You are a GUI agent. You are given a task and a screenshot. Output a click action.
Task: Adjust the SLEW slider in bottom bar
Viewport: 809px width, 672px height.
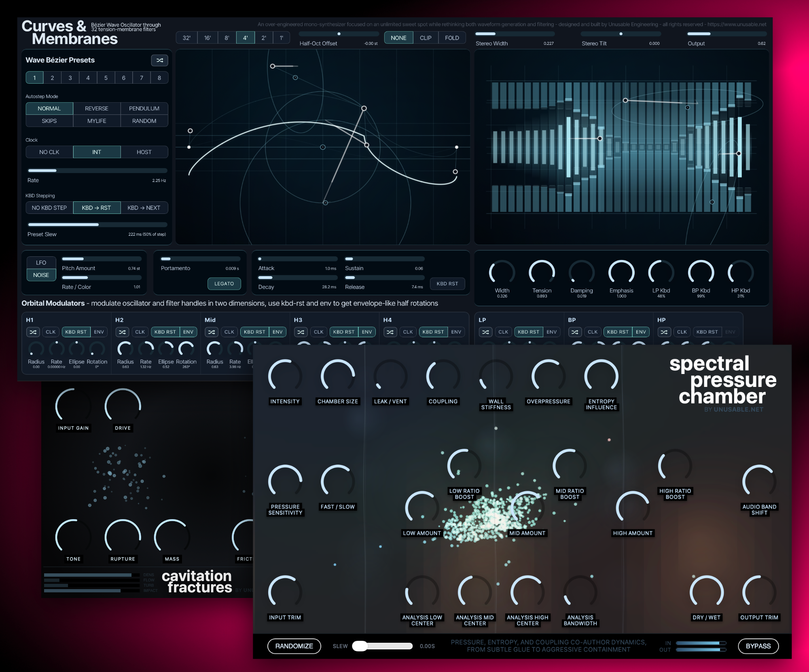(360, 646)
